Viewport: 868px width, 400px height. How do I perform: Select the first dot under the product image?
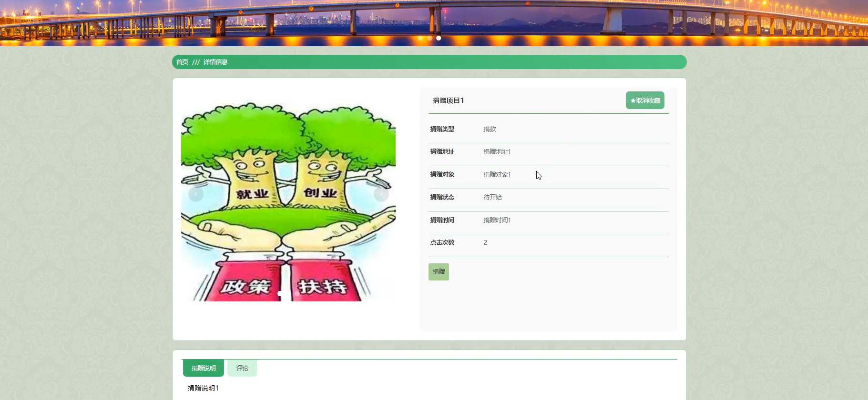[280, 293]
